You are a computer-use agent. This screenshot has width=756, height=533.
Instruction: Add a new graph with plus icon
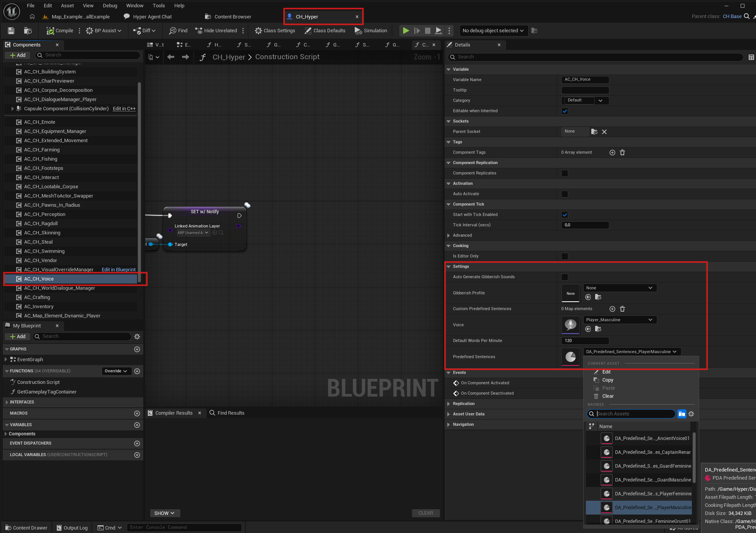click(137, 349)
